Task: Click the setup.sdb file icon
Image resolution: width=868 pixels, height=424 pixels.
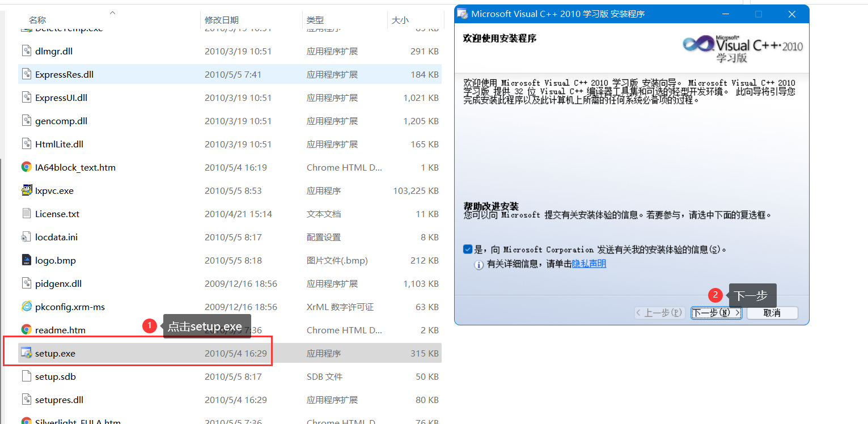Action: point(26,376)
